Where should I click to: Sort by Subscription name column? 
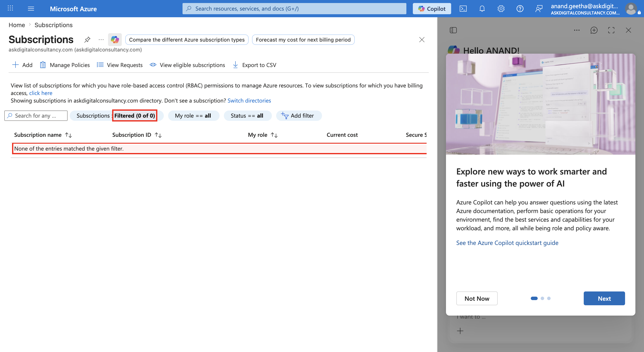(x=43, y=135)
